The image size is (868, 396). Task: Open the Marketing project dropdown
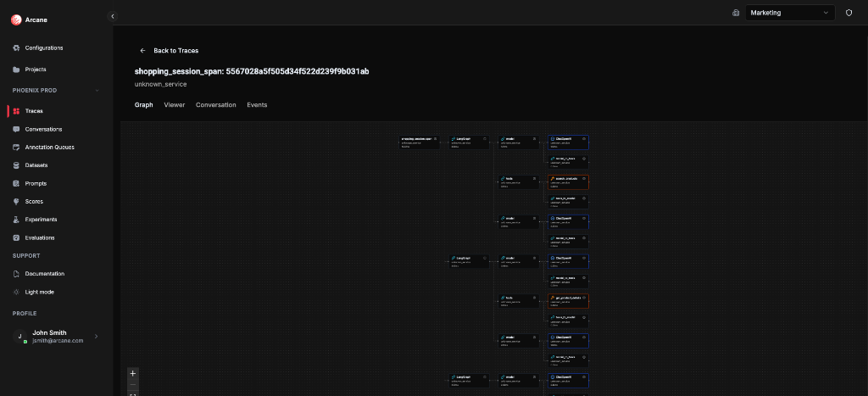tap(790, 13)
